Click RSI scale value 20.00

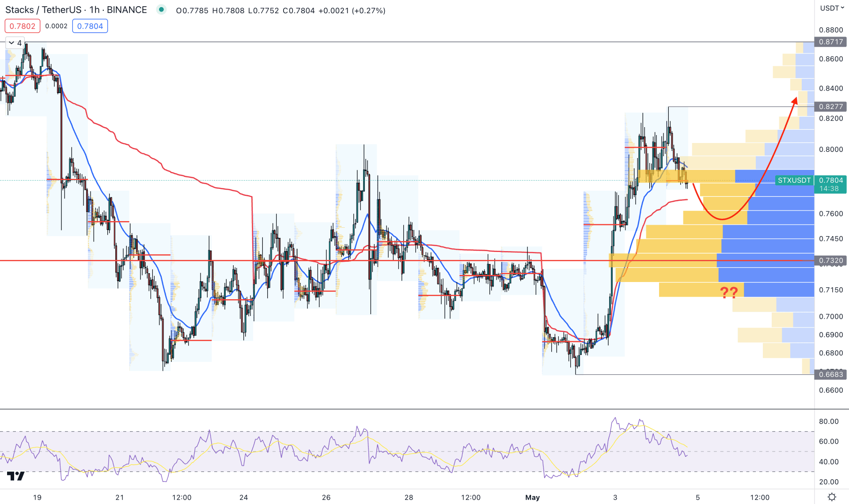point(829,482)
